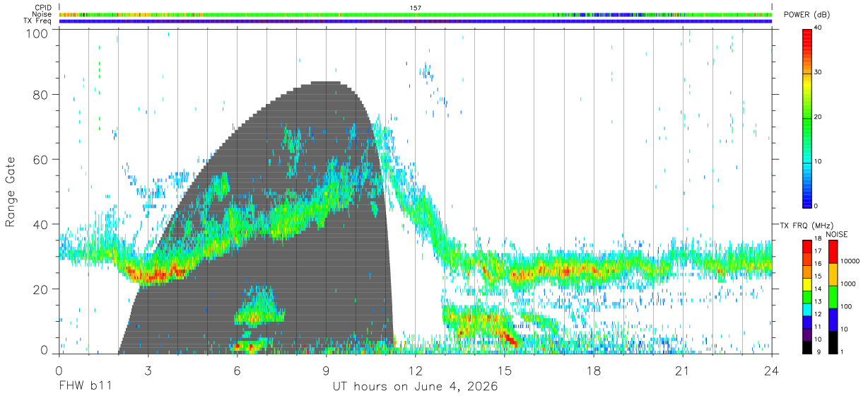The height and width of the screenshot is (401, 868).
Task: Click the 40 tick label on Range Gate axis
Action: point(41,225)
